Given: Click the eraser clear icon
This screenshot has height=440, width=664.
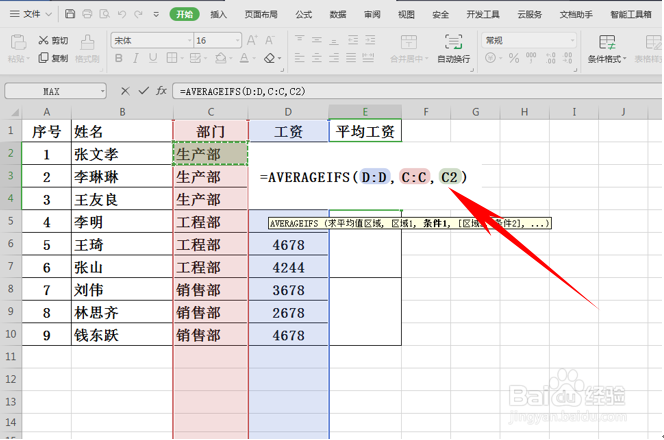Looking at the screenshot, I should tap(269, 58).
